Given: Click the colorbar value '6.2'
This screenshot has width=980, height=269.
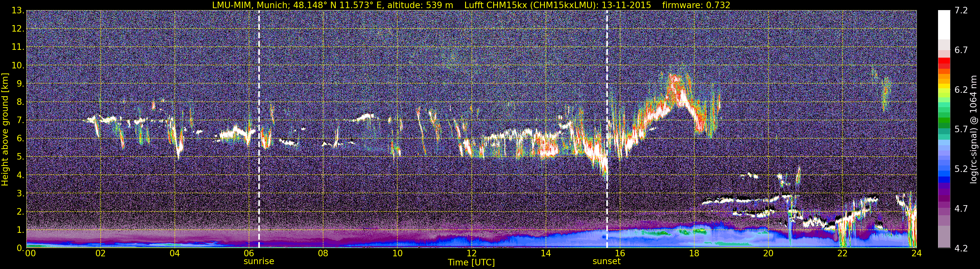Looking at the screenshot, I should coord(961,90).
